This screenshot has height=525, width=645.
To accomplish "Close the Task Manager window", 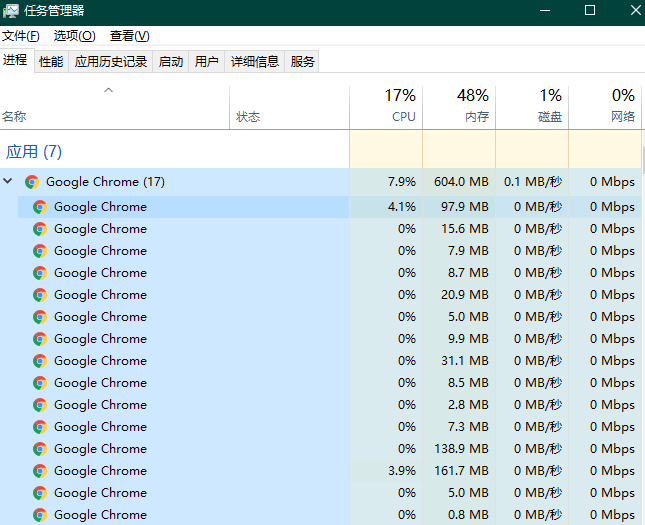I will (636, 11).
